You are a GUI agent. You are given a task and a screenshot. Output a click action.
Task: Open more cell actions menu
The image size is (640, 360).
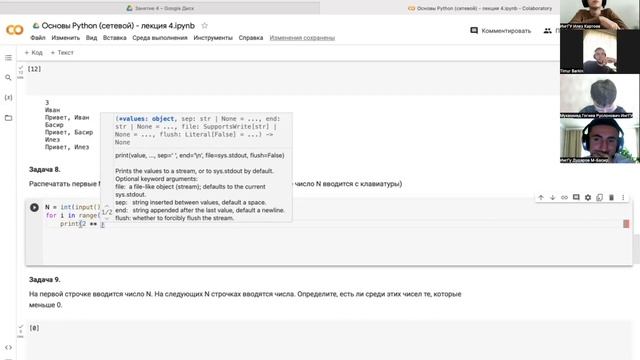pyautogui.click(x=623, y=198)
